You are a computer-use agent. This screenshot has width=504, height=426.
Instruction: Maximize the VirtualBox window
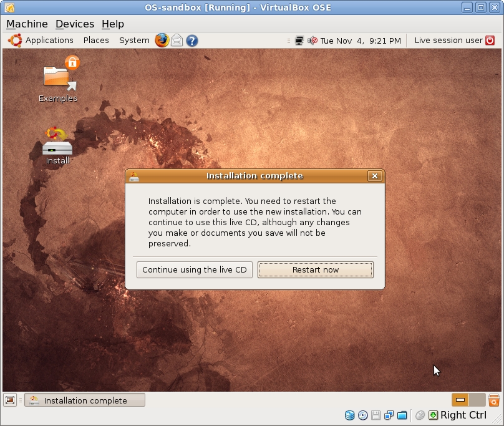click(x=481, y=7)
